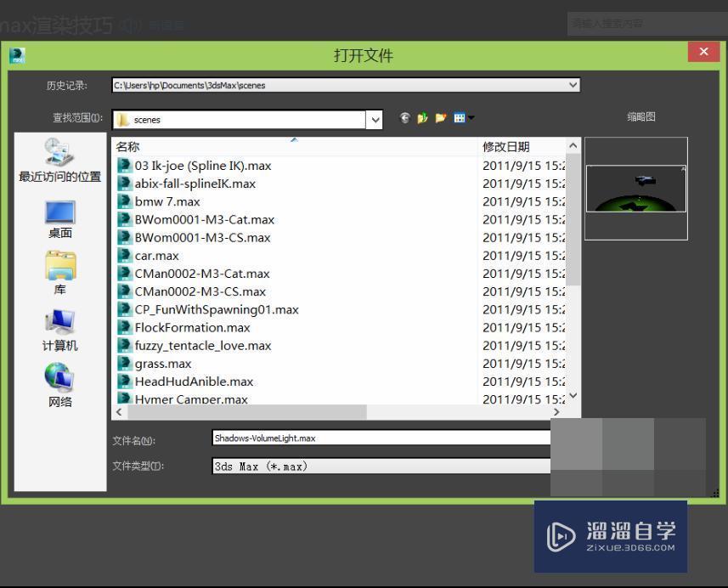Select file BWom0001-M3-CS.max
This screenshot has height=588, width=728.
pyautogui.click(x=202, y=238)
